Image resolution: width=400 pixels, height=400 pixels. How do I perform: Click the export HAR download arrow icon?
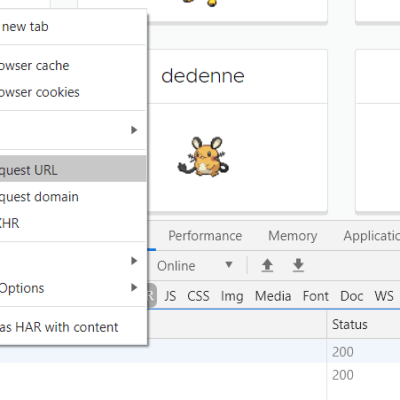(x=298, y=266)
